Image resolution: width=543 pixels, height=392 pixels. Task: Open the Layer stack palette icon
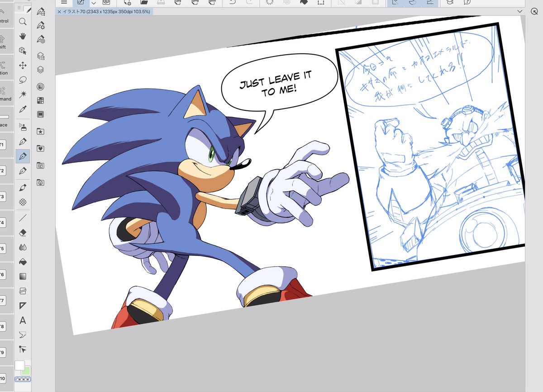[x=41, y=70]
